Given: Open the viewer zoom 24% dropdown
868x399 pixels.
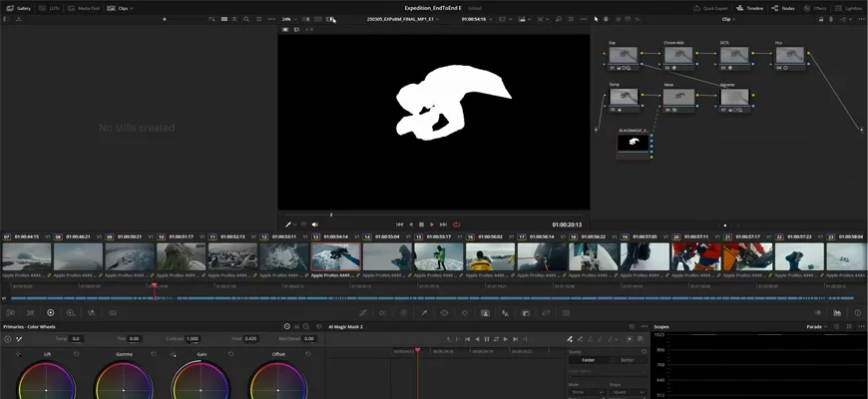Looking at the screenshot, I should pyautogui.click(x=289, y=19).
